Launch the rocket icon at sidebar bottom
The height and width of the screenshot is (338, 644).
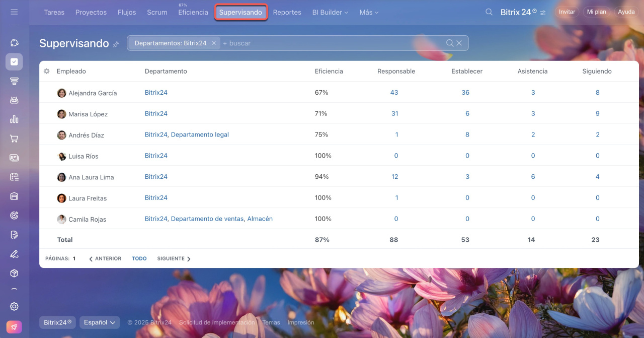14,327
